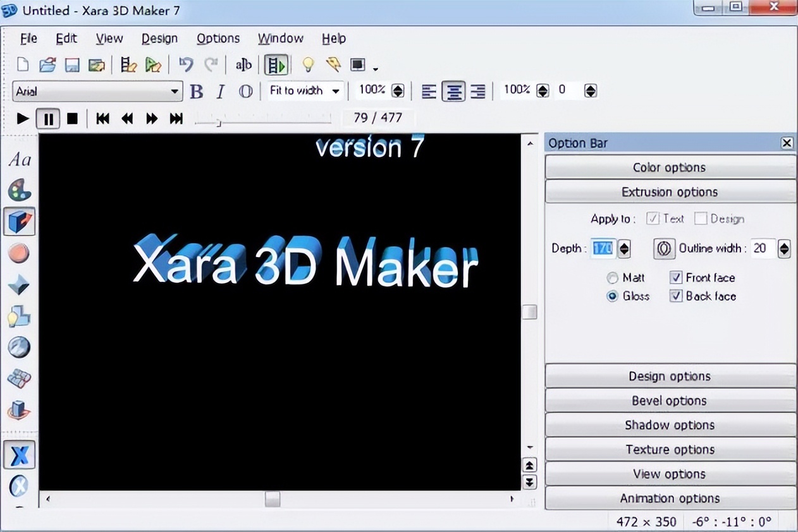
Task: Select the bevel tool icon
Action: click(x=19, y=286)
